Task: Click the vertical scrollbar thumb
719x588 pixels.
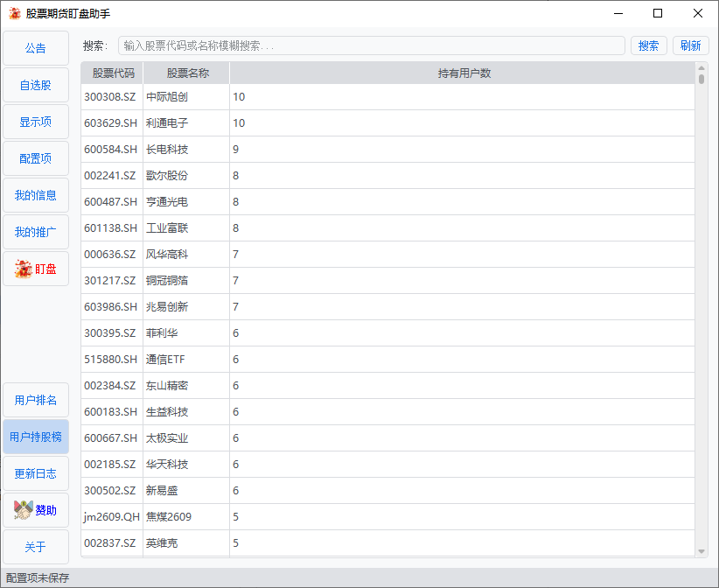Action: [x=702, y=79]
